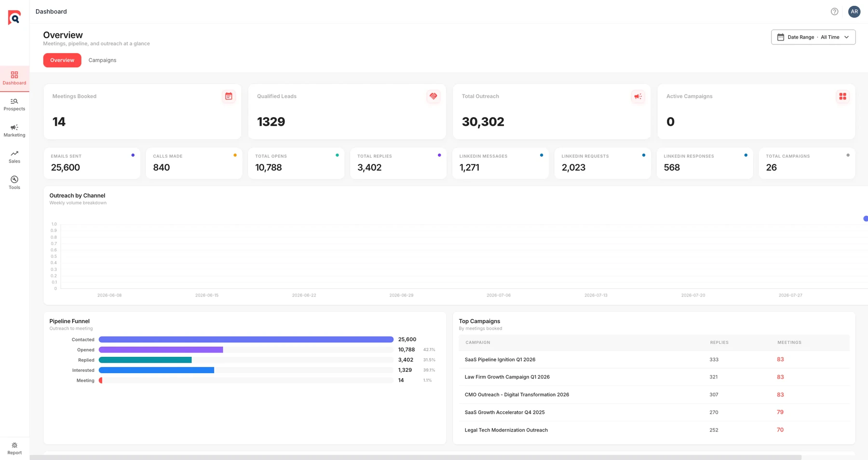This screenshot has width=868, height=460.
Task: Click the Emails Sent stat card
Action: coord(92,163)
